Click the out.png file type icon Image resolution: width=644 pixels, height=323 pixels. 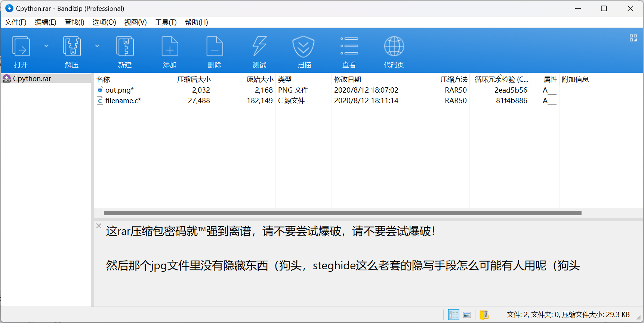100,90
